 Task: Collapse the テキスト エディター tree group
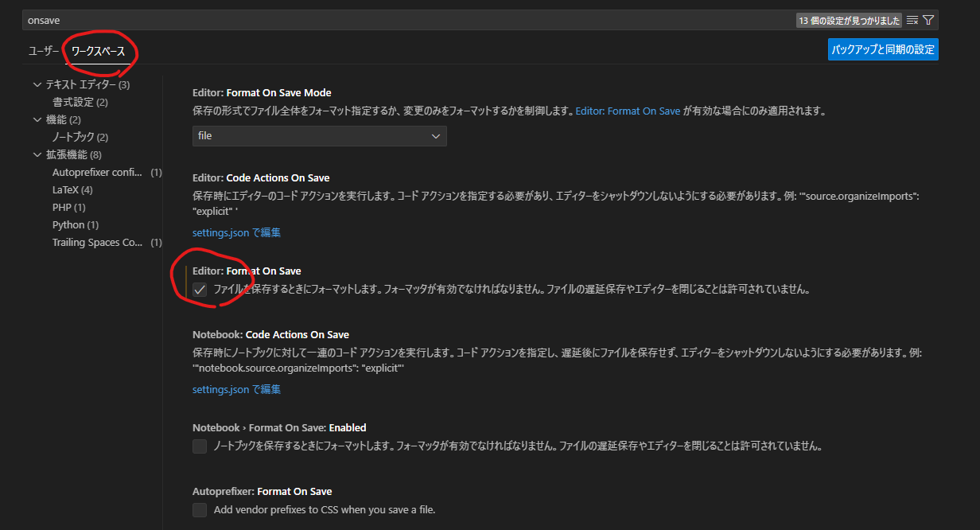[37, 84]
